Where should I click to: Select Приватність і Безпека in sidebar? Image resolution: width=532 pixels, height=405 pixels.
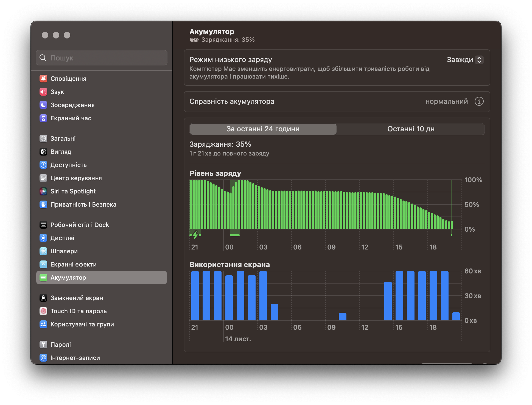click(83, 204)
